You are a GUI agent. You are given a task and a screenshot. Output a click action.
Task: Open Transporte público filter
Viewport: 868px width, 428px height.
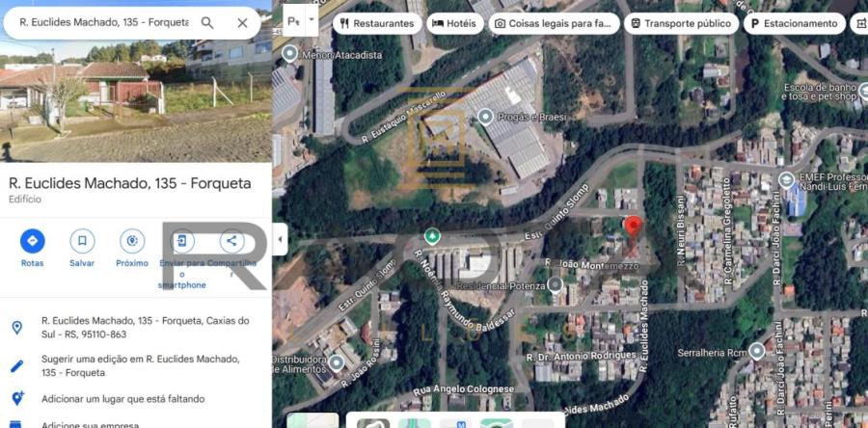(x=682, y=23)
